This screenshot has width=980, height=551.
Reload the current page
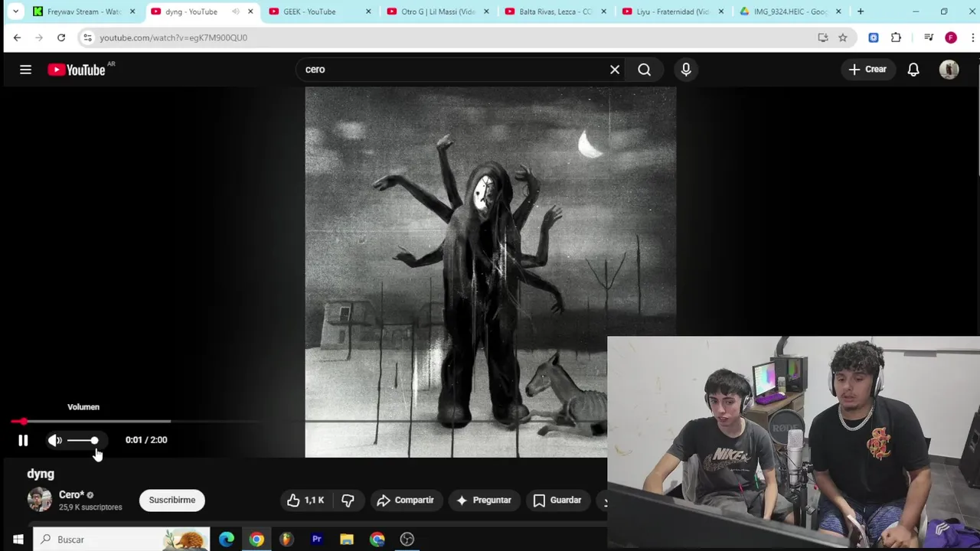tap(61, 37)
